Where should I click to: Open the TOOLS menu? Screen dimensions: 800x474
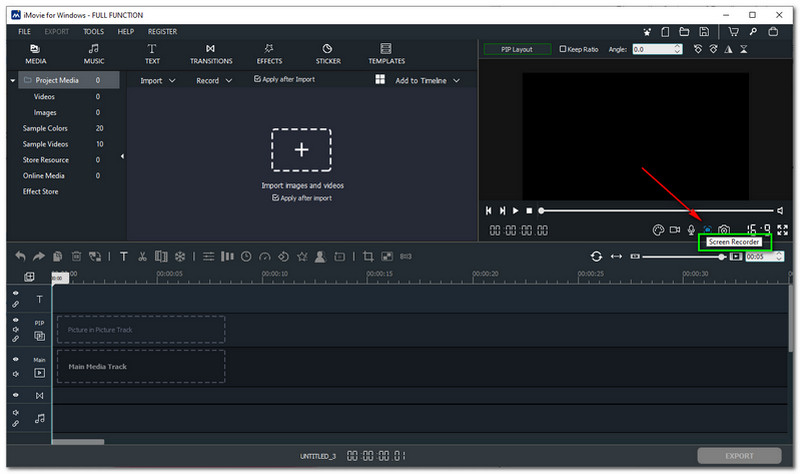pyautogui.click(x=94, y=32)
